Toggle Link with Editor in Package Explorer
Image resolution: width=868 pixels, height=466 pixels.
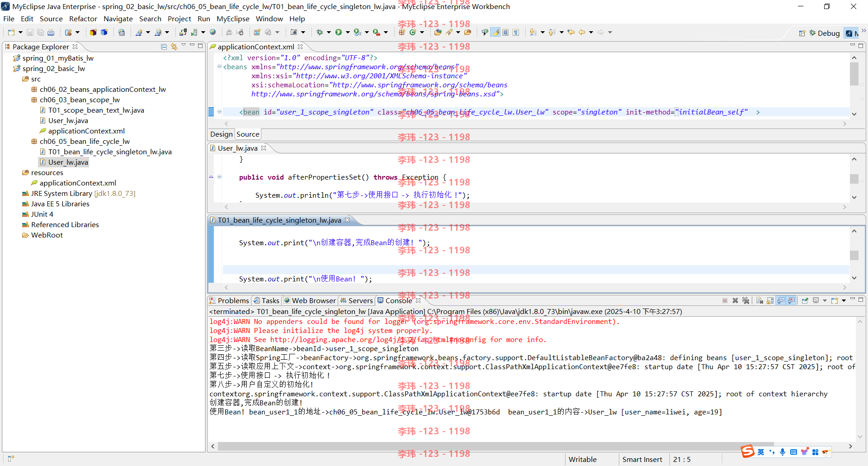click(x=174, y=47)
